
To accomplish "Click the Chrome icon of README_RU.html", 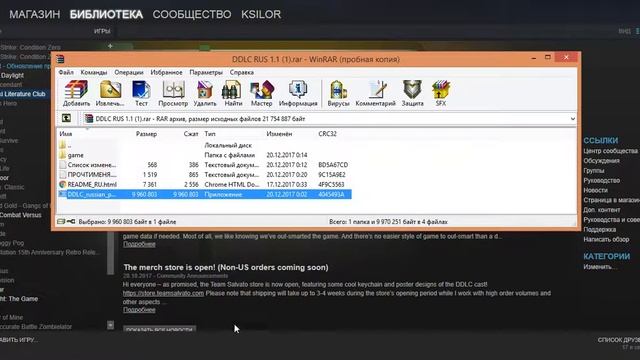I will 62,184.
